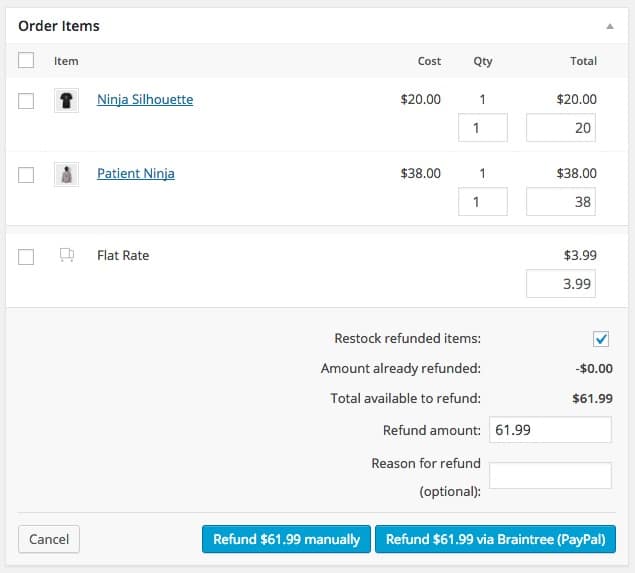Viewport: 635px width, 573px height.
Task: Focus the Patient Ninja refund quantity field
Action: tap(482, 202)
